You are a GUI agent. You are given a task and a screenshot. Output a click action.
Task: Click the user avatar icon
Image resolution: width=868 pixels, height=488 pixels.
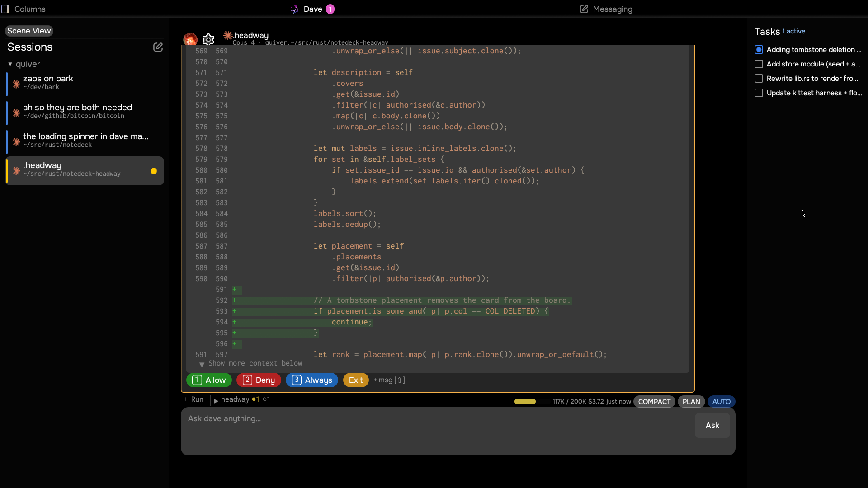[190, 39]
